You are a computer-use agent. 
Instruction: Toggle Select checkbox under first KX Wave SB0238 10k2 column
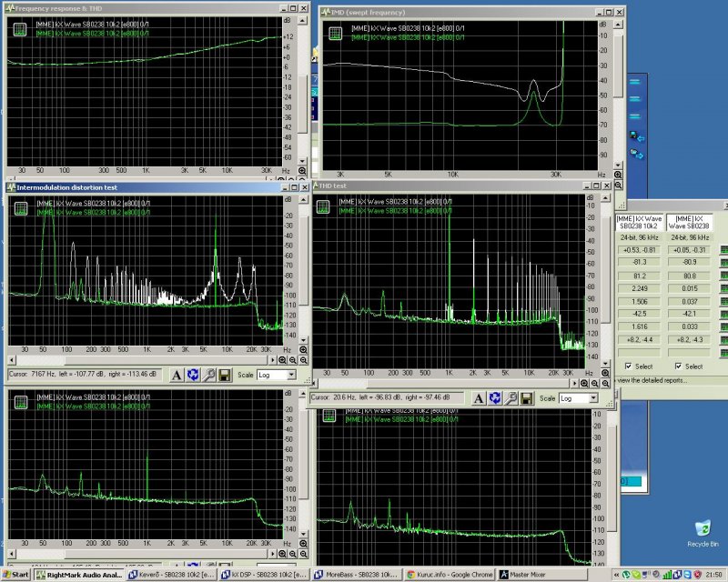pos(628,366)
